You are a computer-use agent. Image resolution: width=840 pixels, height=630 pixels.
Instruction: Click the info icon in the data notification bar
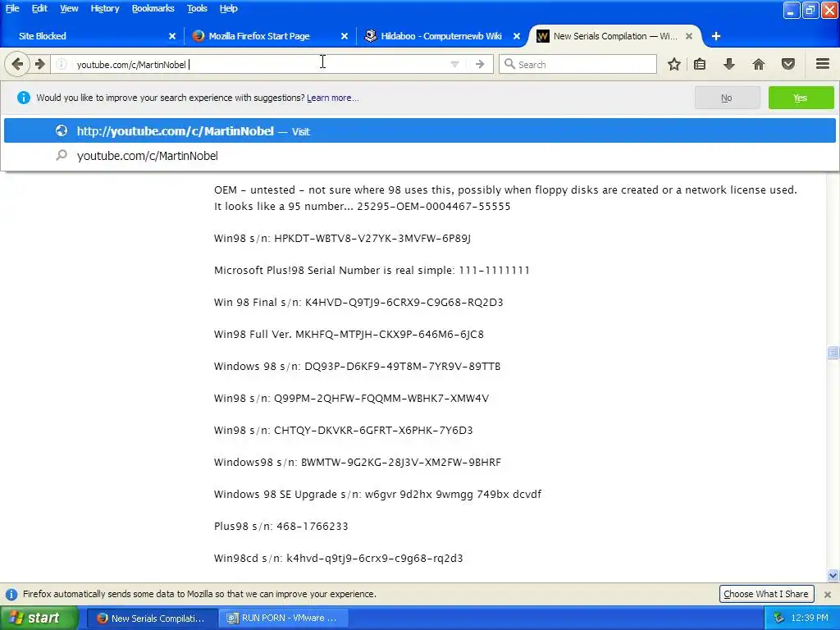tap(11, 595)
